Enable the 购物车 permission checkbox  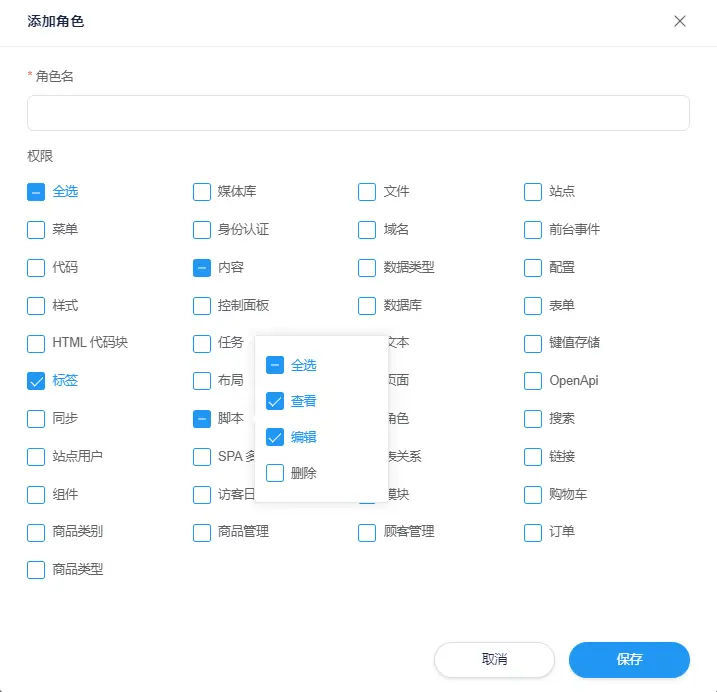(533, 495)
